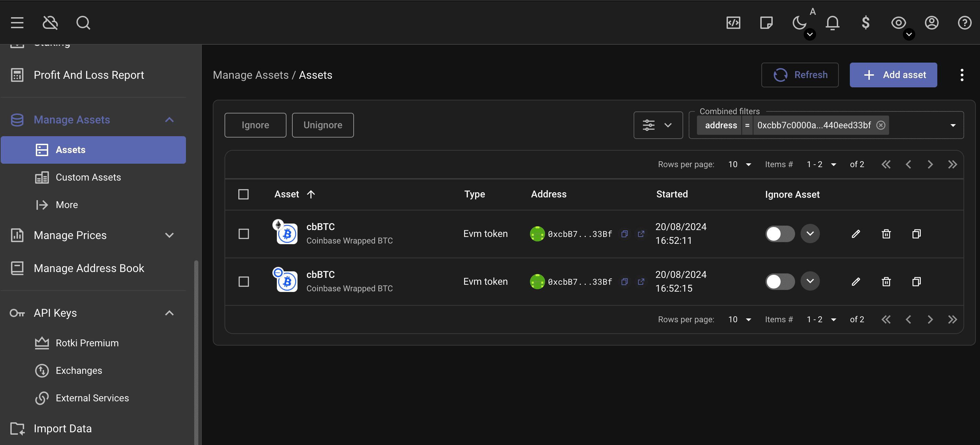
Task: Click the Add asset button
Action: tap(894, 75)
